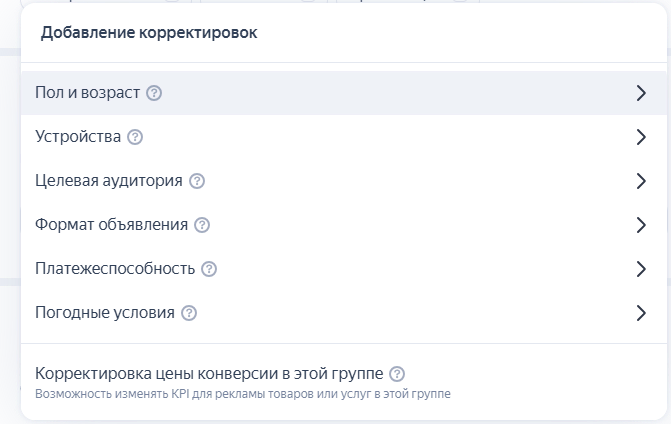The width and height of the screenshot is (671, 424).
Task: Show tooltip icon for Целевая аудитория
Action: [197, 181]
